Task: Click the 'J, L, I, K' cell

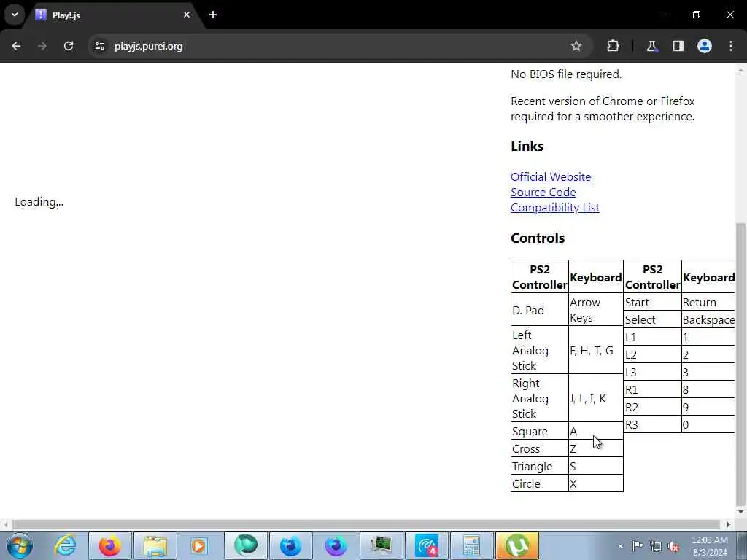Action: 595,399
